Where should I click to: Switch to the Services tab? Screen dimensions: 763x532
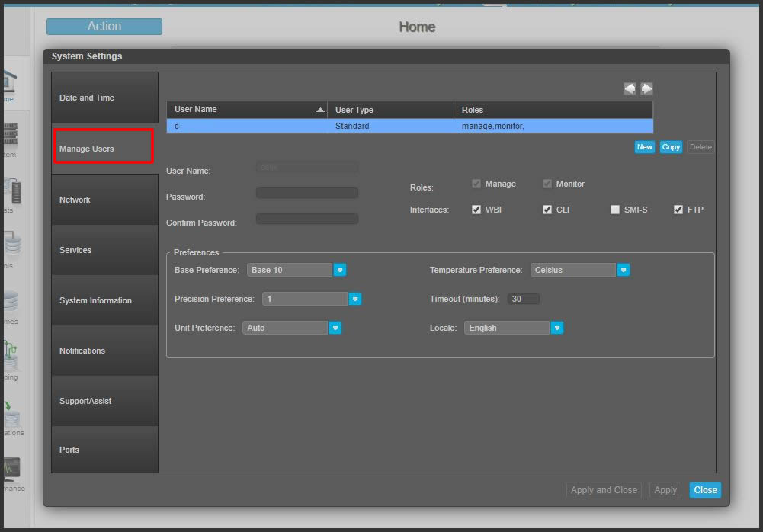tap(104, 250)
